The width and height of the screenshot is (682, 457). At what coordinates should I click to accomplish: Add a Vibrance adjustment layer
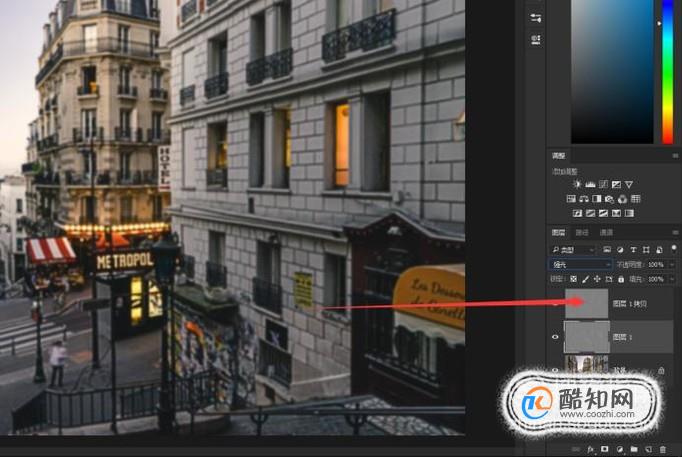click(629, 184)
